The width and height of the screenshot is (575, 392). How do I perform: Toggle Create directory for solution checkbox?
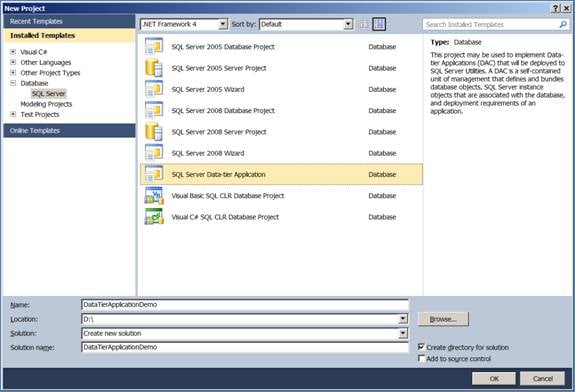(x=421, y=347)
